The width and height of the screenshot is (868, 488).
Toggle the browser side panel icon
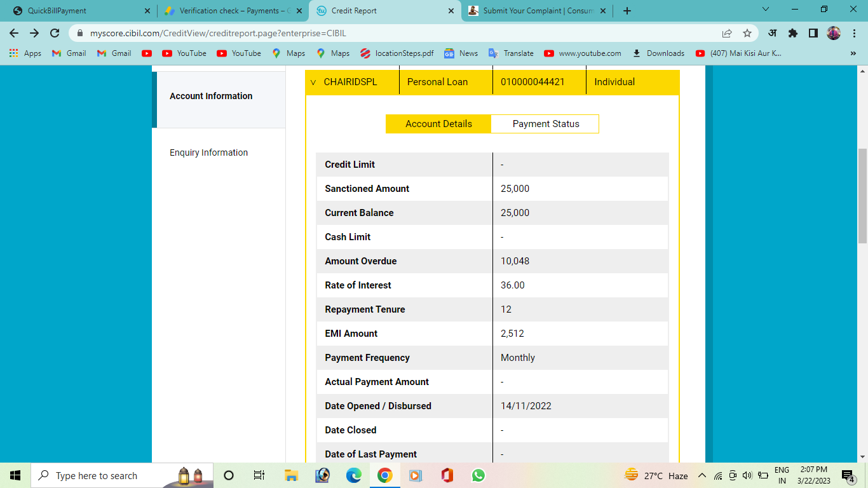coord(813,33)
